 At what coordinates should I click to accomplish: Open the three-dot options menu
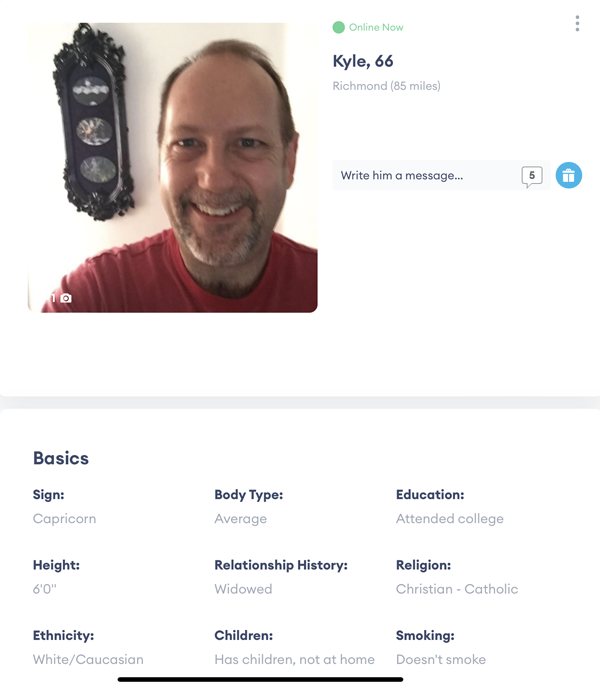pyautogui.click(x=577, y=24)
